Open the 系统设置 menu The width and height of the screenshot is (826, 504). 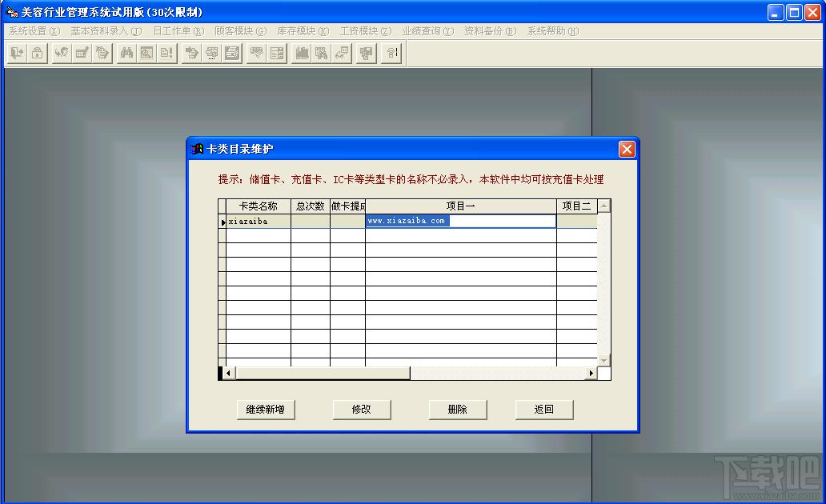point(34,31)
